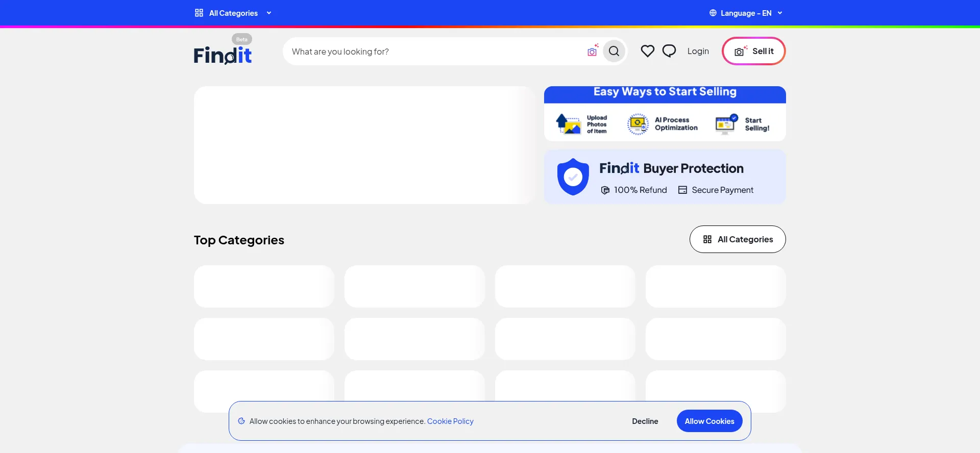
Task: Click the 'Upload Photos of Item' label
Action: [597, 124]
